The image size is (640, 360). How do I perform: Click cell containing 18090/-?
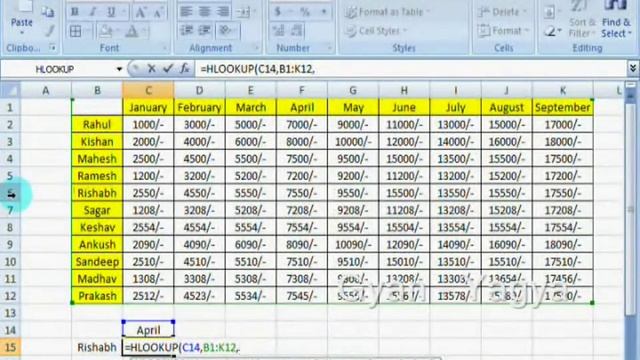click(x=562, y=244)
